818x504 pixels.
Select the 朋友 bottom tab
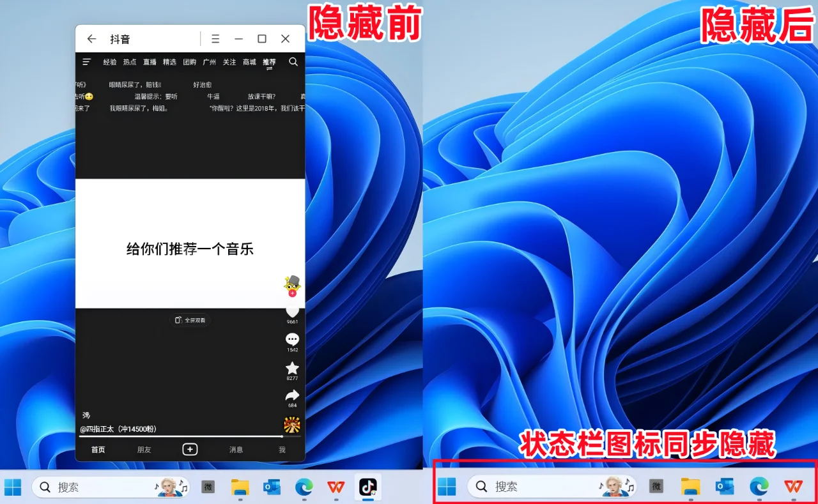[144, 449]
